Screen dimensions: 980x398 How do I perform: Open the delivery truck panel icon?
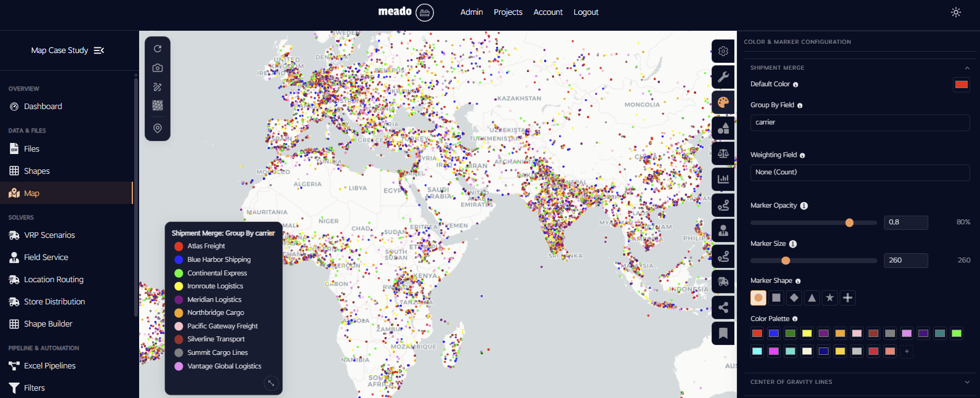pyautogui.click(x=723, y=282)
